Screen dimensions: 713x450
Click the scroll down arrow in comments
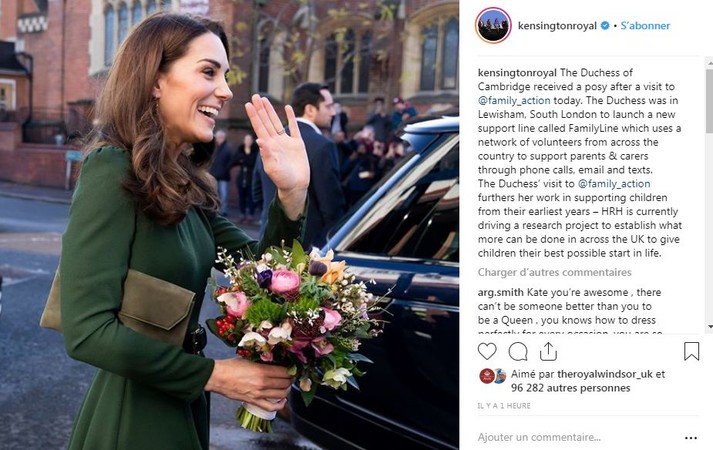pos(710,326)
